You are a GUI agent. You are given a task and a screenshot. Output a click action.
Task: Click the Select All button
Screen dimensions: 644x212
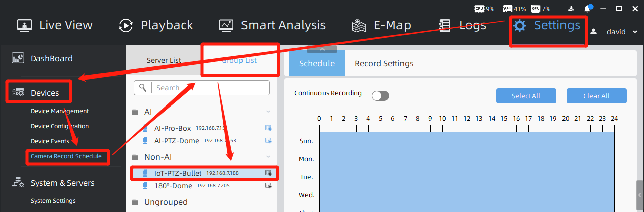tap(526, 96)
